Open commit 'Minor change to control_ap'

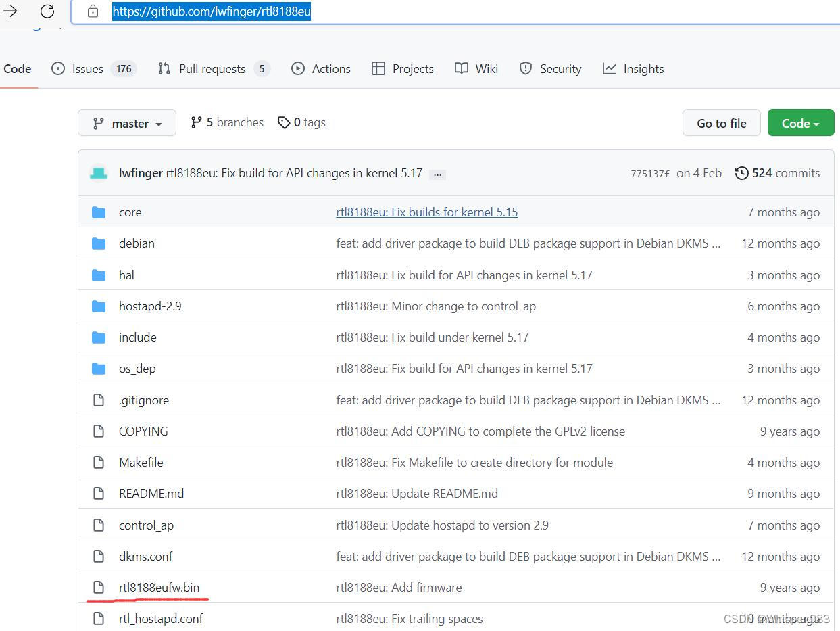pos(436,306)
